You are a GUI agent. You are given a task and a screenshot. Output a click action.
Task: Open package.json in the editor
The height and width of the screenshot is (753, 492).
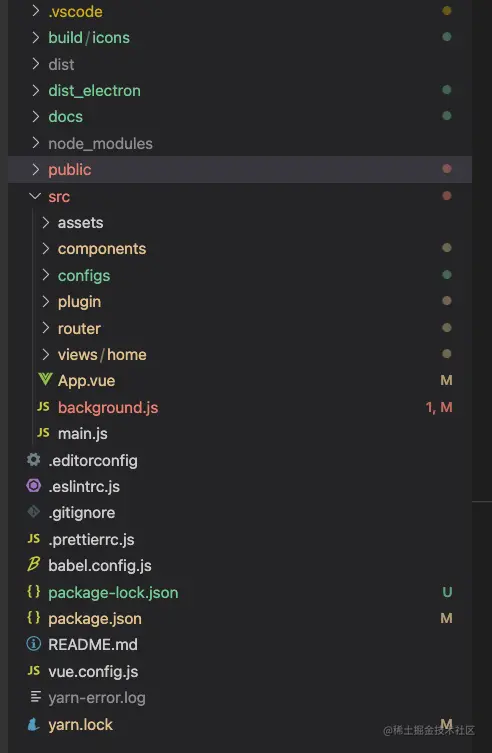(95, 619)
